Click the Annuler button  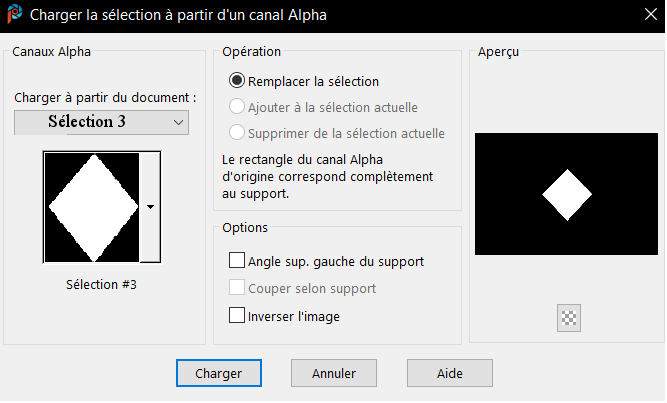(x=333, y=373)
